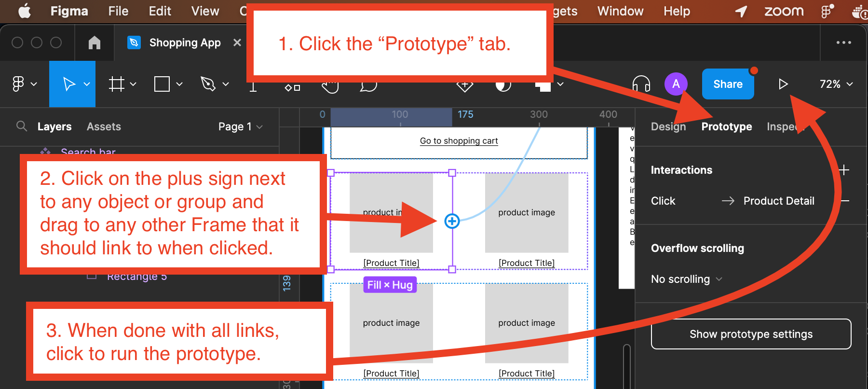Click the blue prototype connection plus handle
This screenshot has height=389, width=868.
click(x=452, y=221)
